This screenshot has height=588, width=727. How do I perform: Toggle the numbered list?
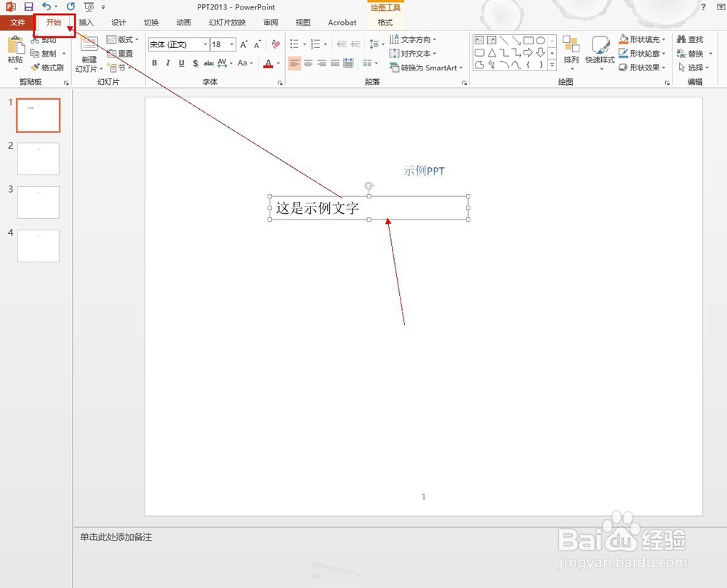[x=316, y=44]
